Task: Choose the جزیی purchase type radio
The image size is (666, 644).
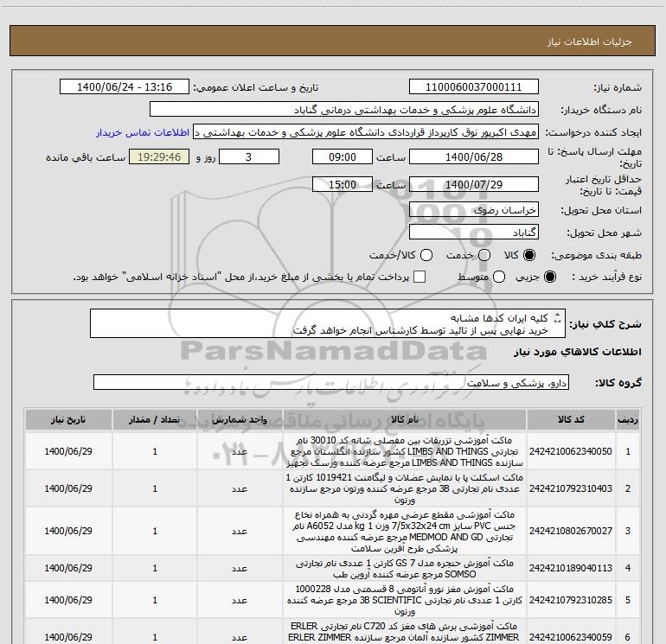Action: 549,277
